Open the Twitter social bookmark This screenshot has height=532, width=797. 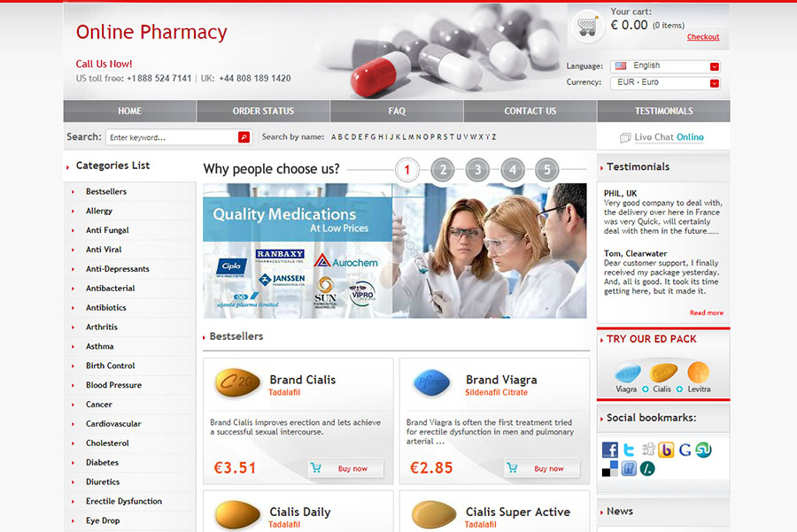click(629, 450)
